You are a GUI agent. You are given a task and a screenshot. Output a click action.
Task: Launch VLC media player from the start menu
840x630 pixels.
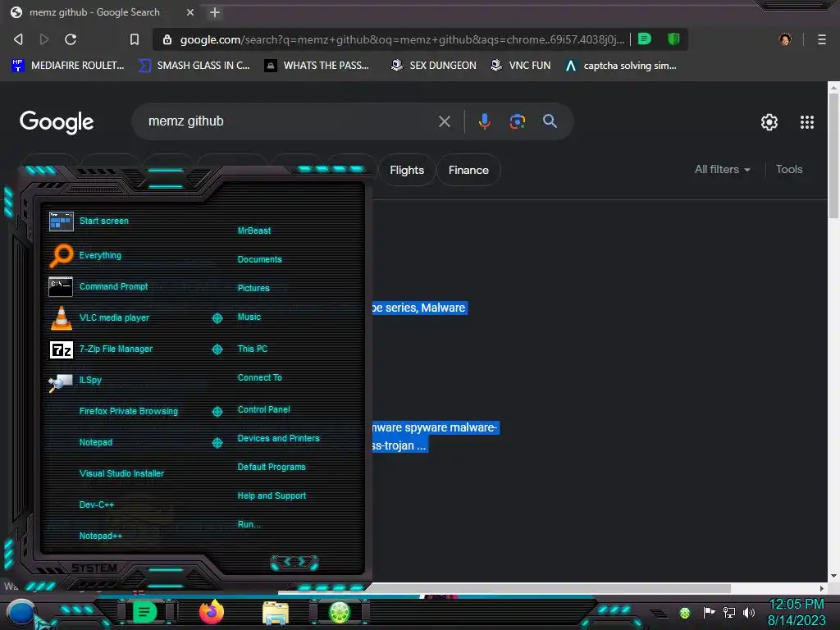[114, 317]
